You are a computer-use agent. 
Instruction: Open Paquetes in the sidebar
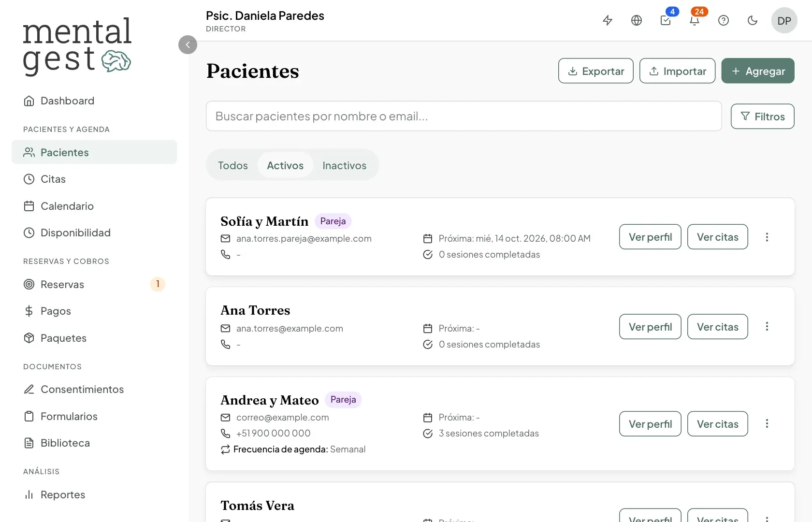click(94, 338)
